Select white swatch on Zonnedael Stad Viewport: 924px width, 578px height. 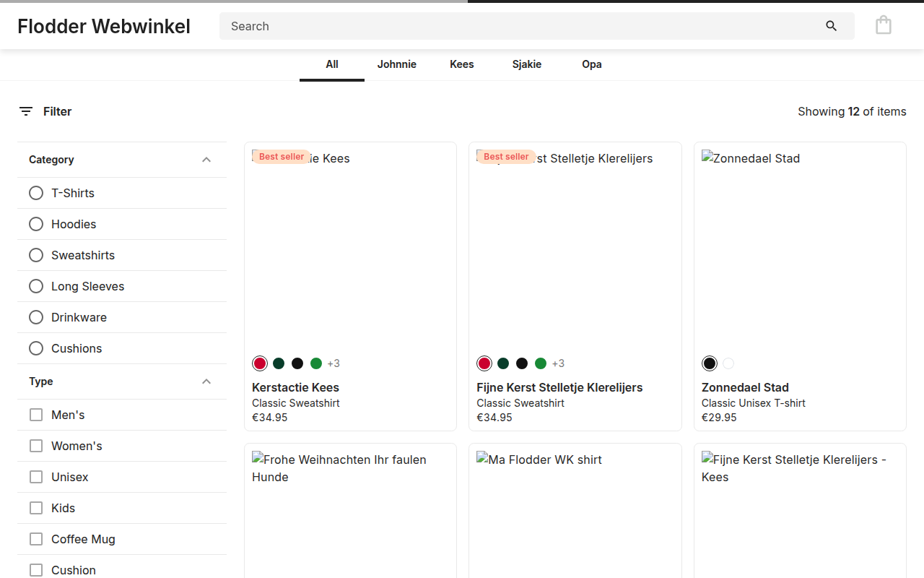pyautogui.click(x=728, y=363)
